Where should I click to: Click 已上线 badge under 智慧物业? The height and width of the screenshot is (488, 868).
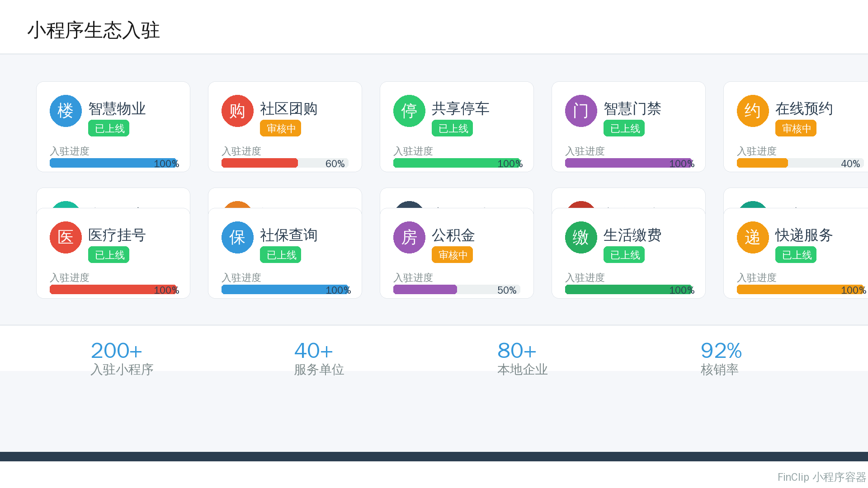coord(108,128)
